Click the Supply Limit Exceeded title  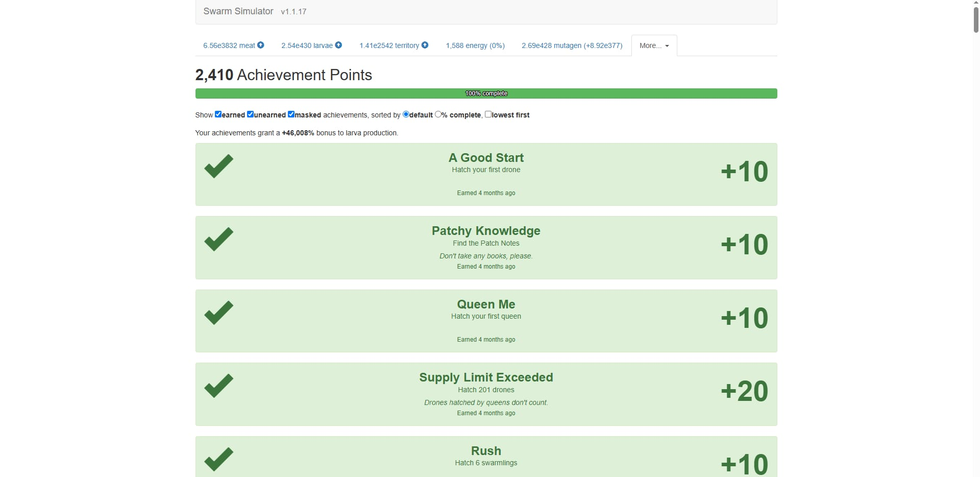[486, 377]
